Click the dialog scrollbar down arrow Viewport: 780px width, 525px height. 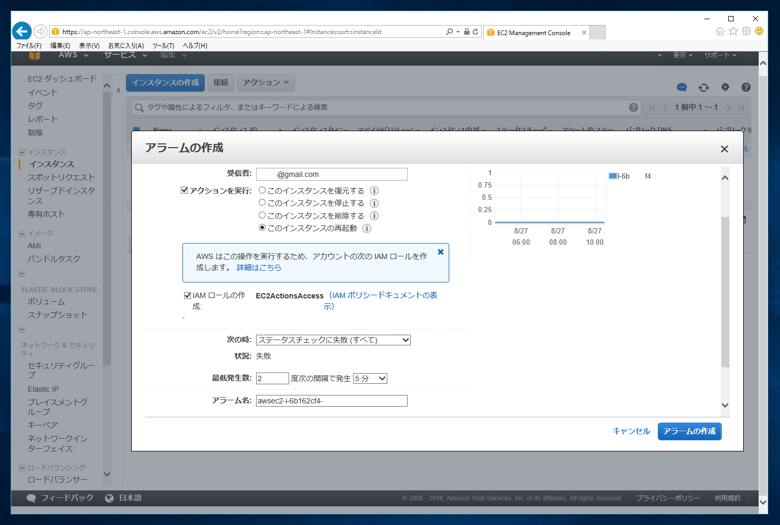[725, 405]
